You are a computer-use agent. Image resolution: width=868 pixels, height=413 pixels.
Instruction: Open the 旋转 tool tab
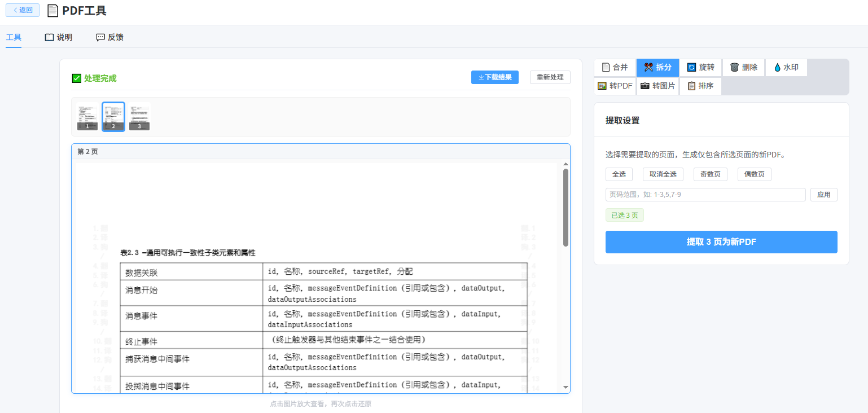[700, 67]
